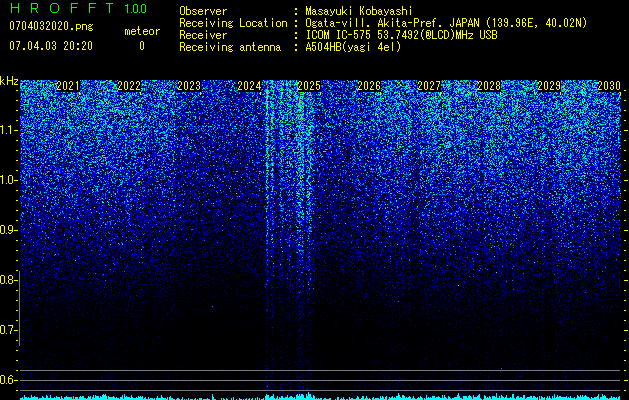Click the filename 0704032020.png
The height and width of the screenshot is (400, 629).
point(51,26)
